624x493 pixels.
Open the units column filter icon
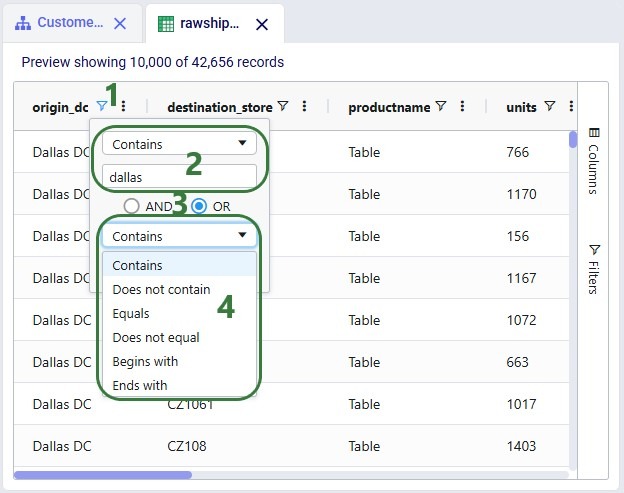click(550, 106)
